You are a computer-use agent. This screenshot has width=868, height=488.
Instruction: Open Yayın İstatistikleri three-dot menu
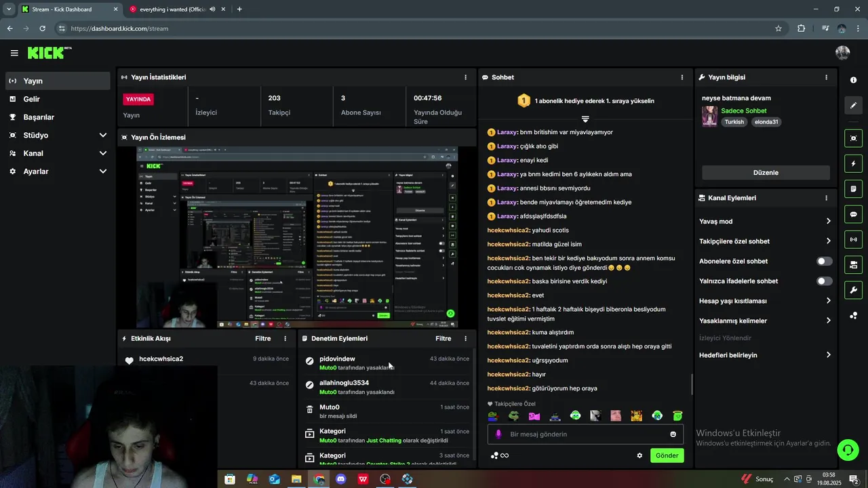[x=465, y=77]
